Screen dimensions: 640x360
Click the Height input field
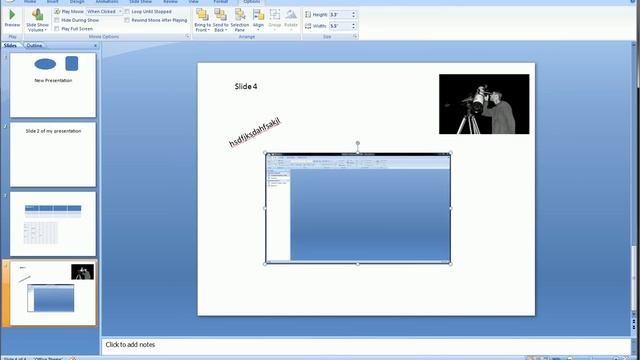[340, 14]
